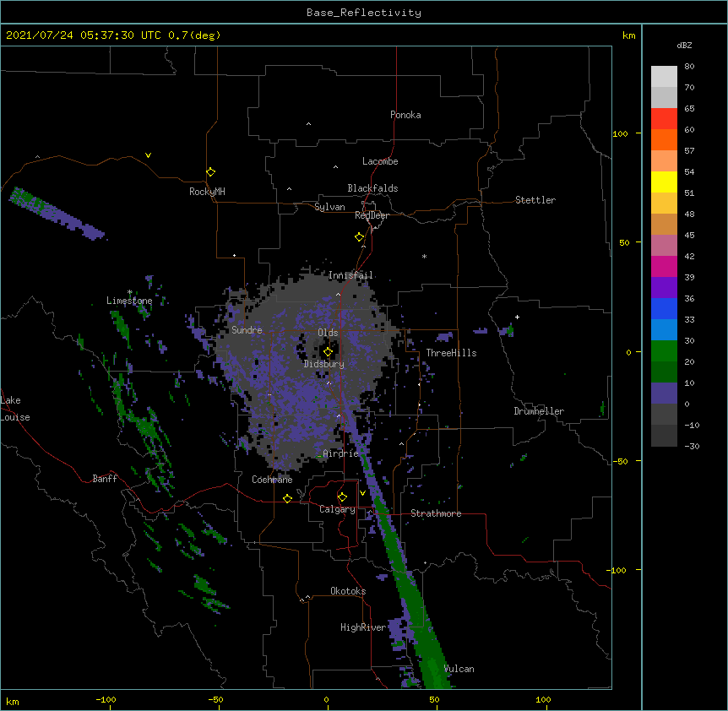The image size is (728, 711).
Task: Choose the deep orange swatch between 60 and 57
Action: (x=664, y=139)
